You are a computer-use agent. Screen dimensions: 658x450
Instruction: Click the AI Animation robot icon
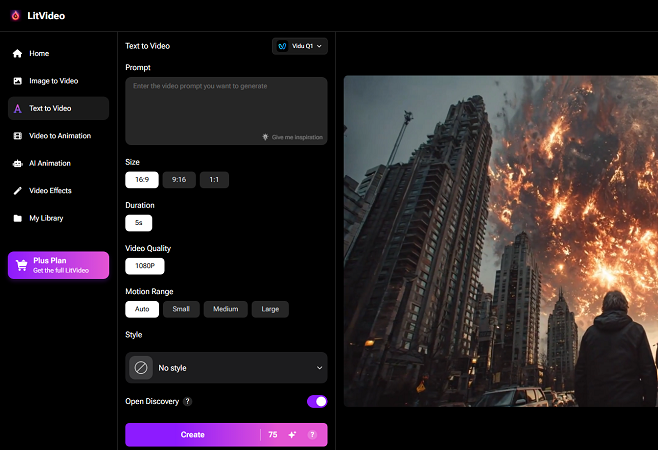17,163
